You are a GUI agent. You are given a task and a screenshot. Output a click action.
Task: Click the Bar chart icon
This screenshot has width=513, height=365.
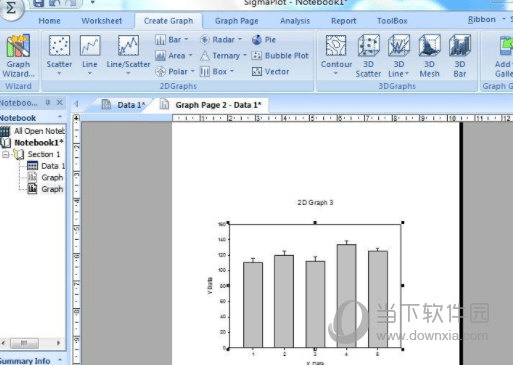[x=160, y=40]
